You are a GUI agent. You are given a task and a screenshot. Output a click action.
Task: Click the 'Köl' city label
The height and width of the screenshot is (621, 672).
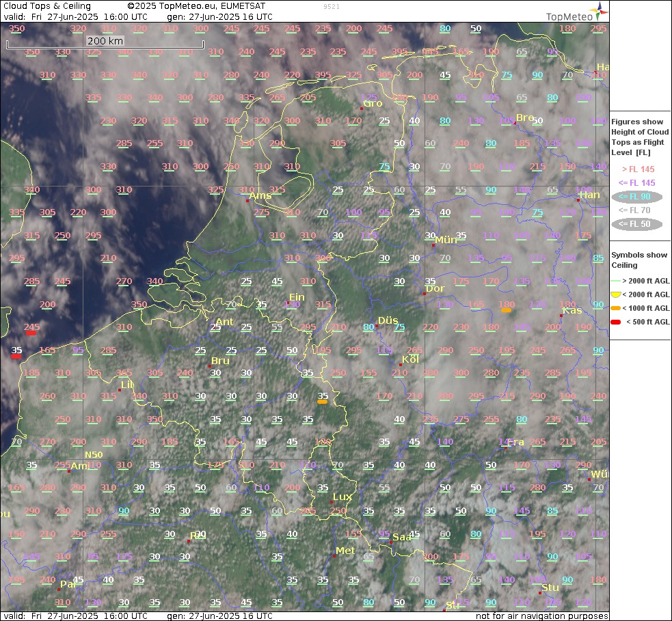click(x=411, y=359)
